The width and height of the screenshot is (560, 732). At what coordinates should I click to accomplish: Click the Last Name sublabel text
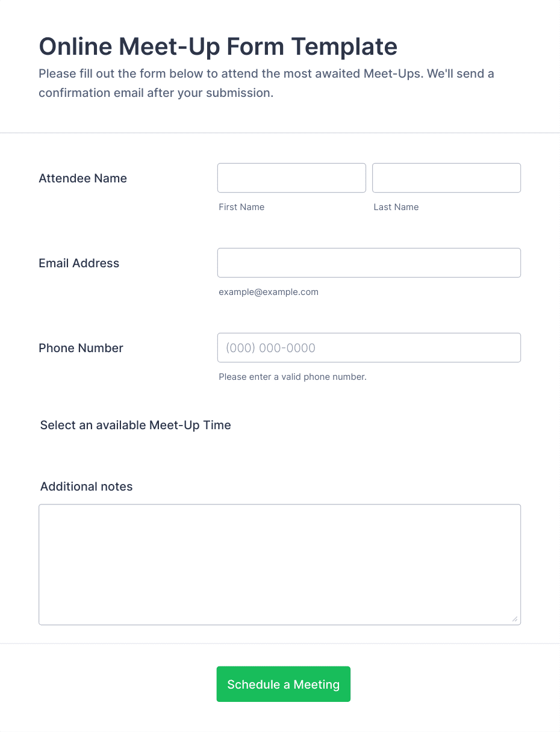(x=396, y=207)
